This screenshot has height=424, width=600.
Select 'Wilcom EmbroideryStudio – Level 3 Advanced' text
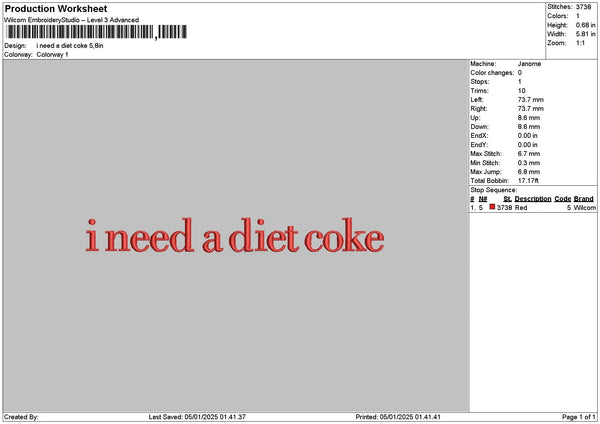(72, 20)
